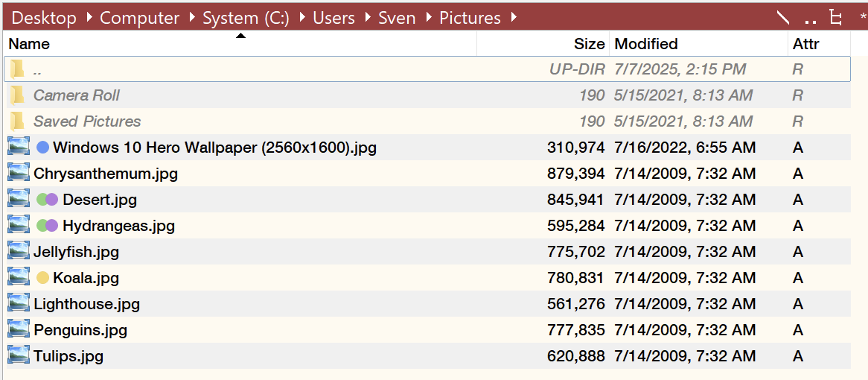
Task: Click the asterisk favorites button
Action: 864,18
